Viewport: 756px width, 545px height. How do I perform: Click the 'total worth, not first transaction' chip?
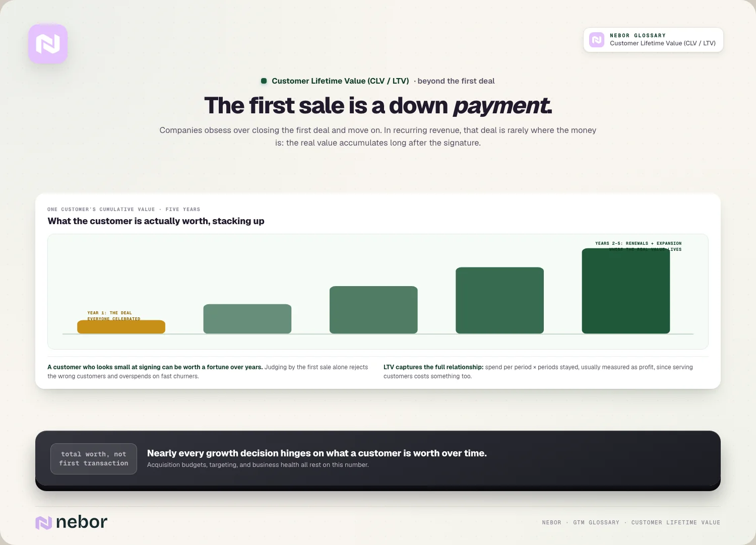pos(94,459)
